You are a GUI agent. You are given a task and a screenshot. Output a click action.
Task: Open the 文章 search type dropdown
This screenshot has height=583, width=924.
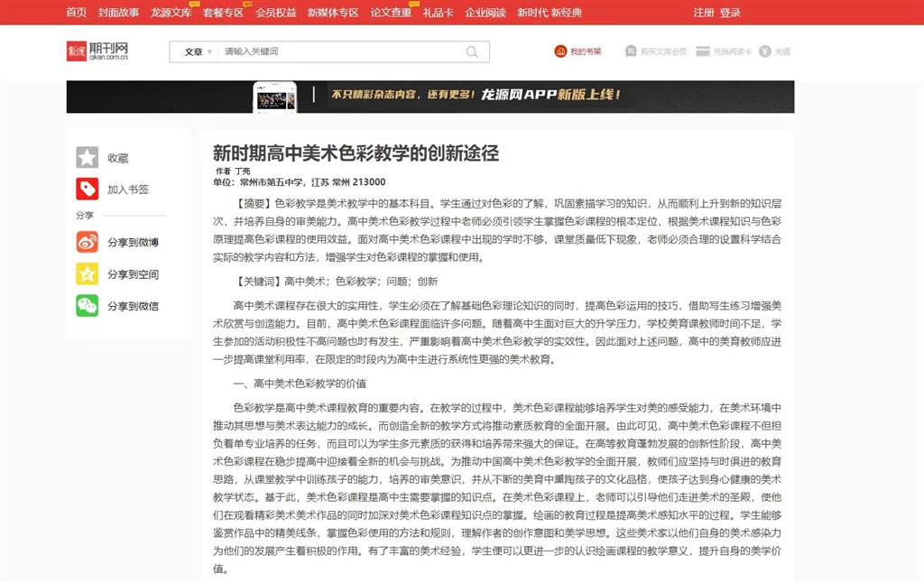(x=198, y=51)
